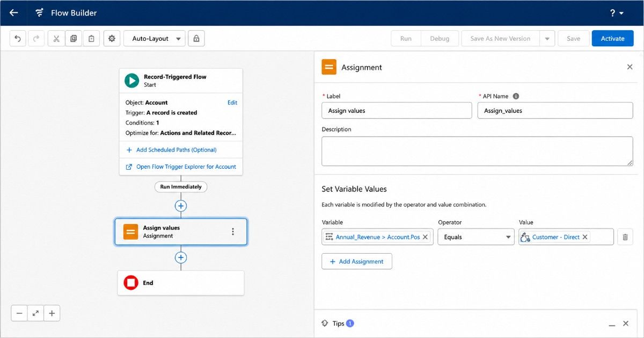The width and height of the screenshot is (644, 338).
Task: Open Assign values node options menu
Action: [233, 232]
